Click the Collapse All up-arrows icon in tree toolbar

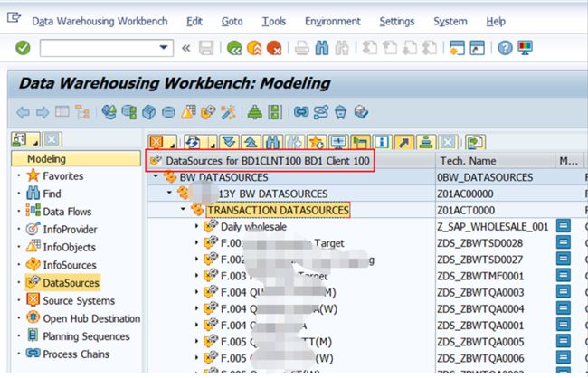pos(251,142)
